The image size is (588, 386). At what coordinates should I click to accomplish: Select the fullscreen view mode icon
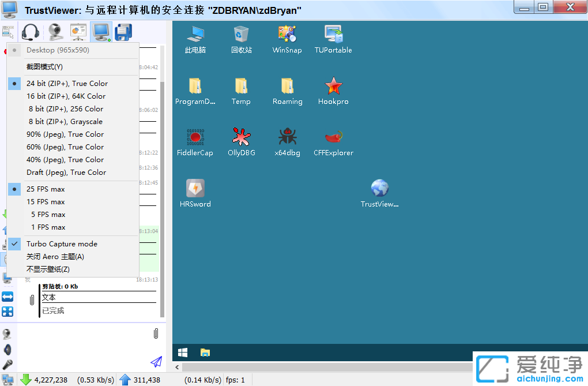pyautogui.click(x=7, y=311)
